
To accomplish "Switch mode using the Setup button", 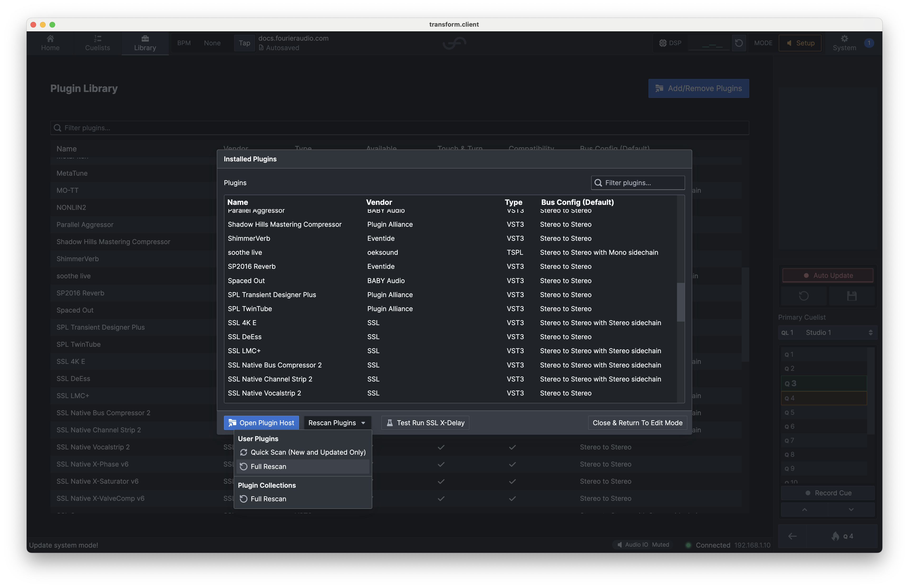I will pyautogui.click(x=800, y=43).
